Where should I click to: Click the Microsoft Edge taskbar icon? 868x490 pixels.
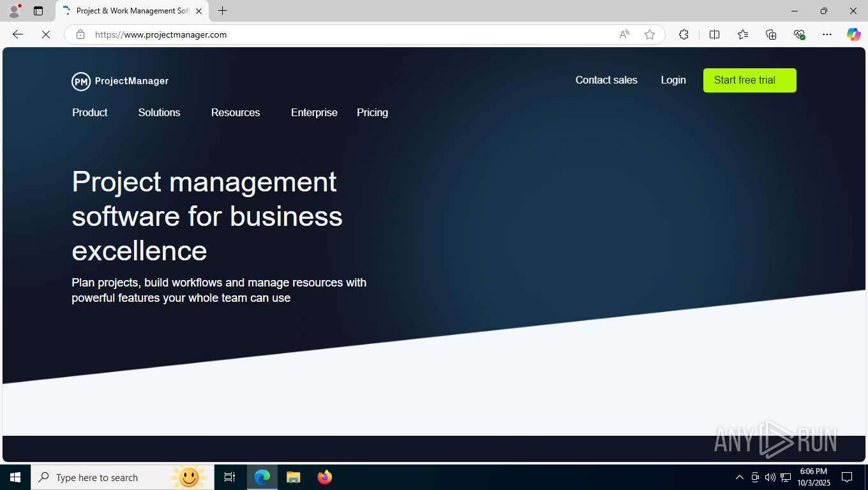coord(262,477)
